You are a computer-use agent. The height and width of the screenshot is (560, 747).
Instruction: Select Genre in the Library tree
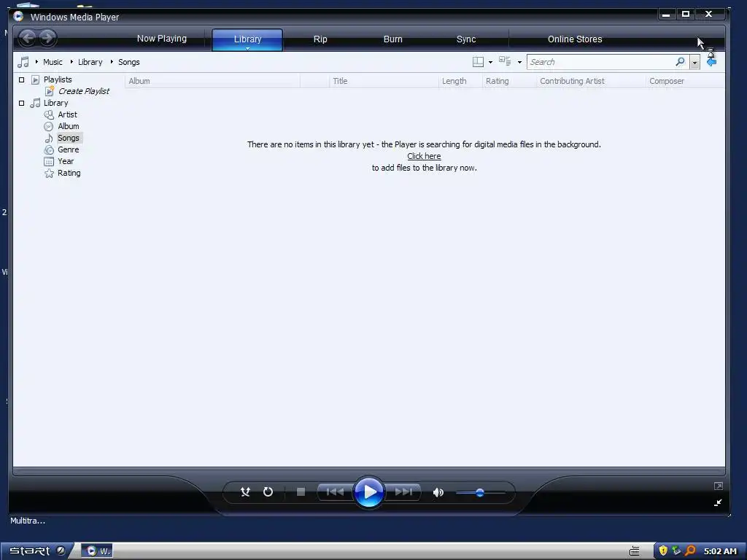point(68,149)
